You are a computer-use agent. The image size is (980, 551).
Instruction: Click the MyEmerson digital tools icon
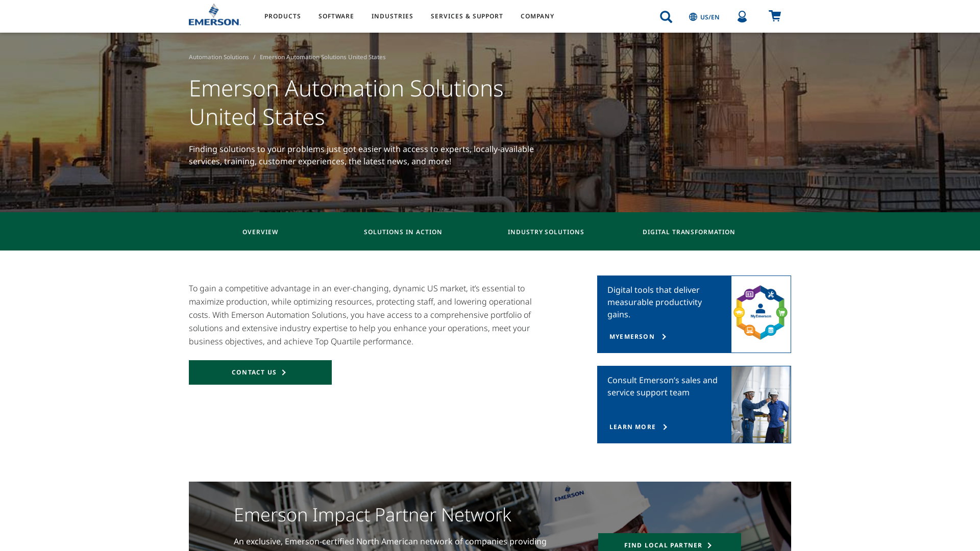pyautogui.click(x=759, y=313)
